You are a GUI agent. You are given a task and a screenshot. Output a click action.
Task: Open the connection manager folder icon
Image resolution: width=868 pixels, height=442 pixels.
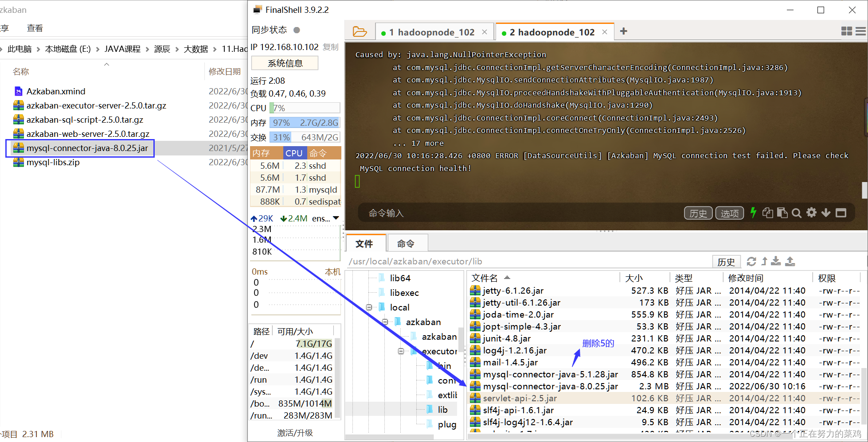coord(360,31)
